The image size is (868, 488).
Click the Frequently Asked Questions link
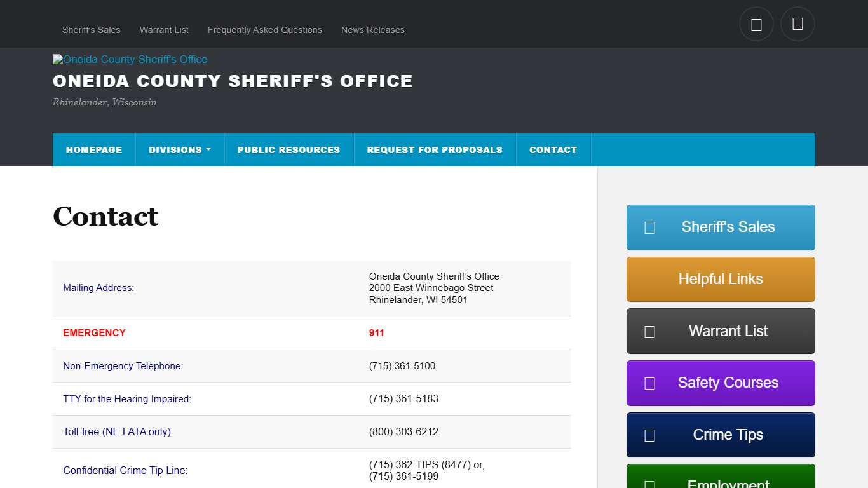click(x=264, y=30)
